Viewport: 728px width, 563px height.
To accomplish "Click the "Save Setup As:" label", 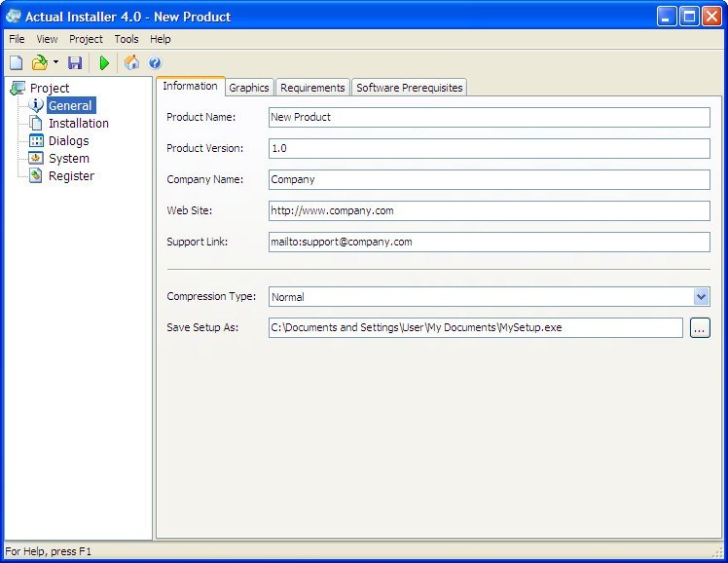I will (202, 327).
